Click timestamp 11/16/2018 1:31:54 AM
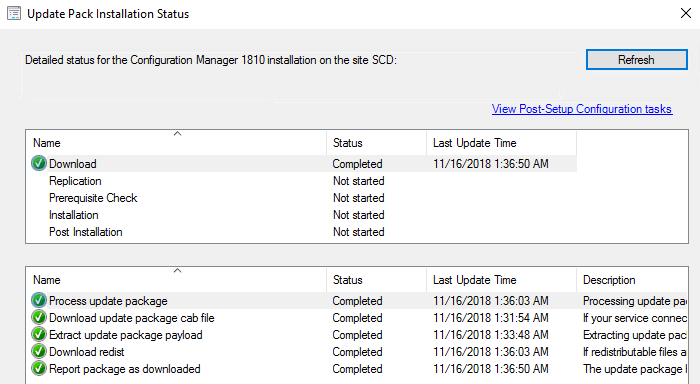Screen dimensions: 700x384 tap(491, 318)
